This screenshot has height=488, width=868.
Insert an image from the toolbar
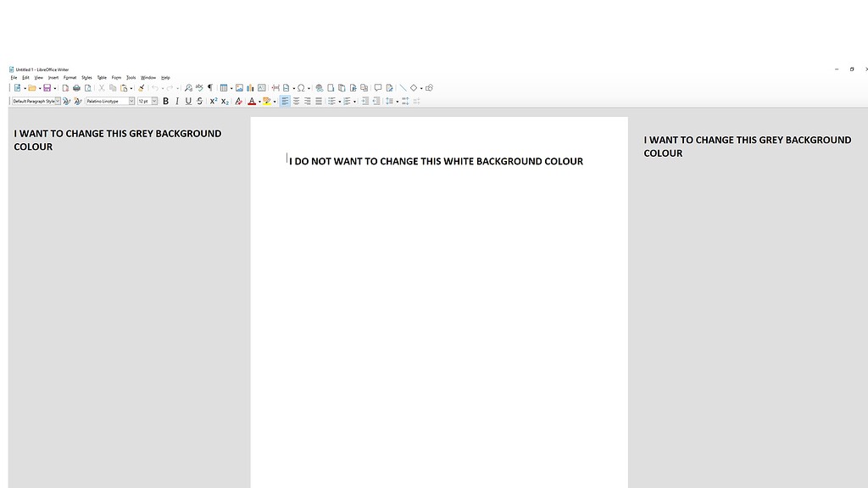241,87
